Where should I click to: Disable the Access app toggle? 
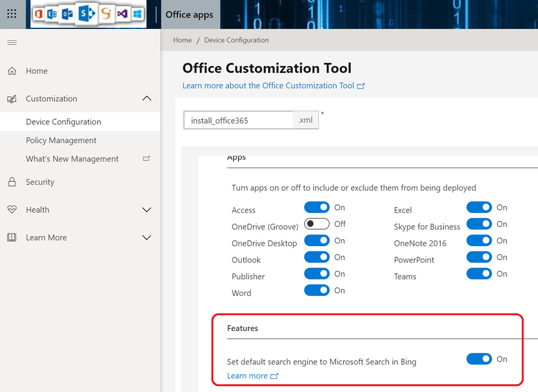tap(317, 208)
